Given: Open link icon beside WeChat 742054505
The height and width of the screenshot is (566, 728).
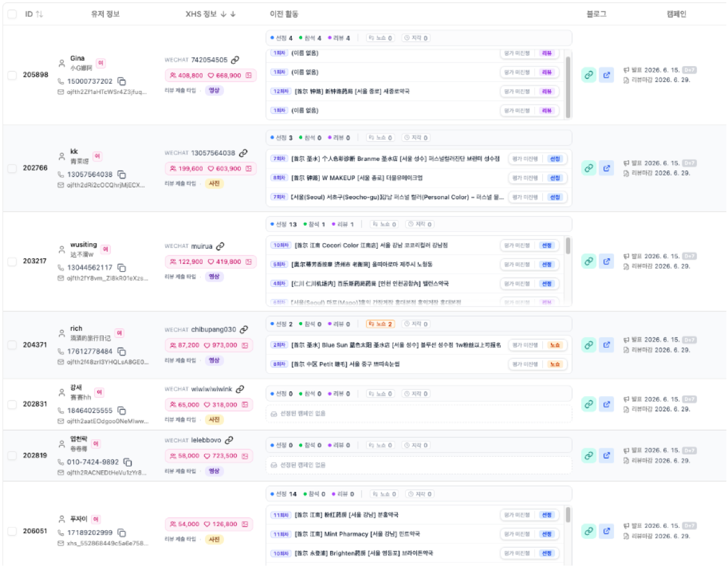Looking at the screenshot, I should 235,60.
